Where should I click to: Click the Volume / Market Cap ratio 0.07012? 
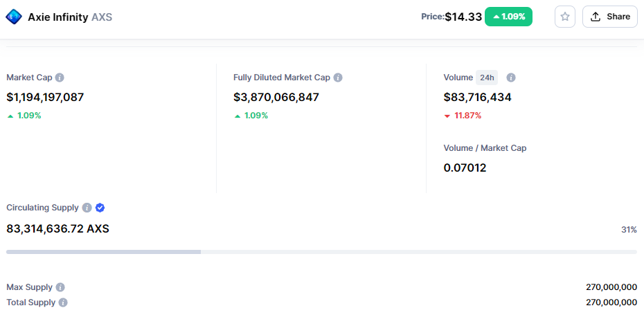coord(465,168)
